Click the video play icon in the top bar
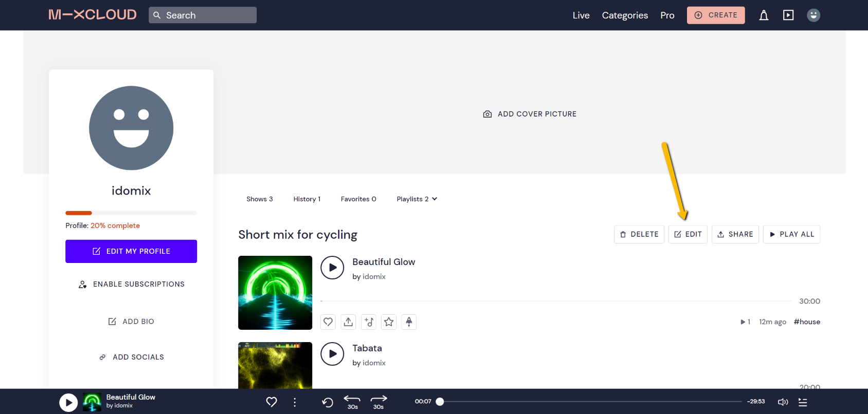This screenshot has width=868, height=414. click(x=788, y=15)
